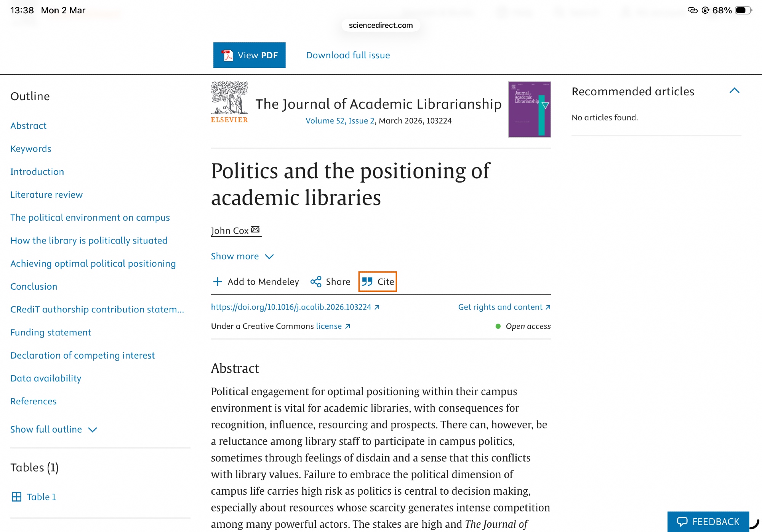The image size is (762, 532).
Task: Expand author details with Show more
Action: [242, 256]
